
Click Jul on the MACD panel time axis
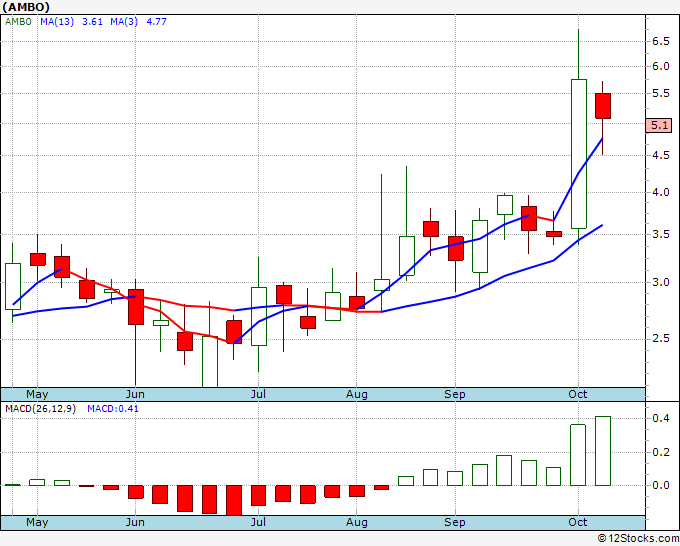[x=258, y=522]
